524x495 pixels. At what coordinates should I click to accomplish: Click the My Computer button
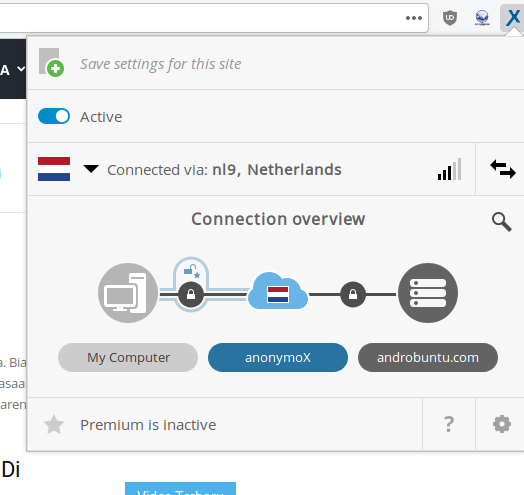click(128, 357)
